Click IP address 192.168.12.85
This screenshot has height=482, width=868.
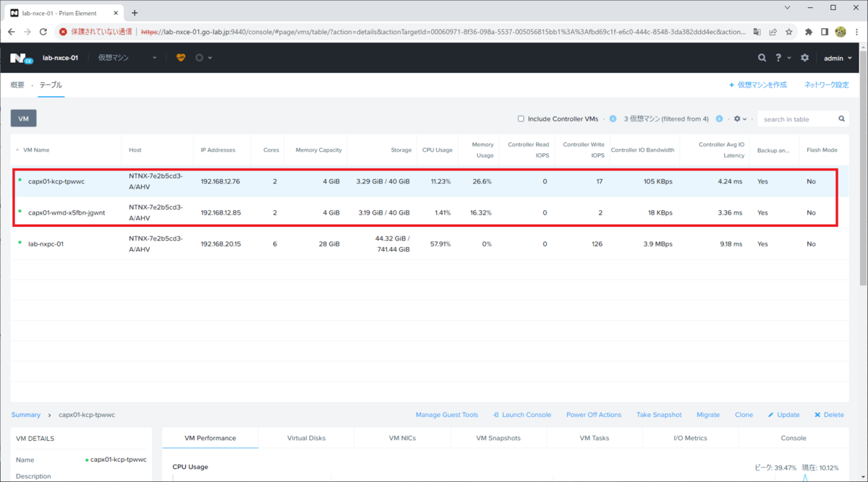point(221,212)
